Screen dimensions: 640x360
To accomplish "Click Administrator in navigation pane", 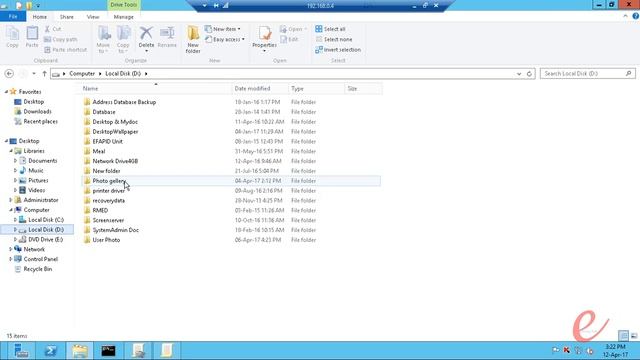I will (x=41, y=200).
